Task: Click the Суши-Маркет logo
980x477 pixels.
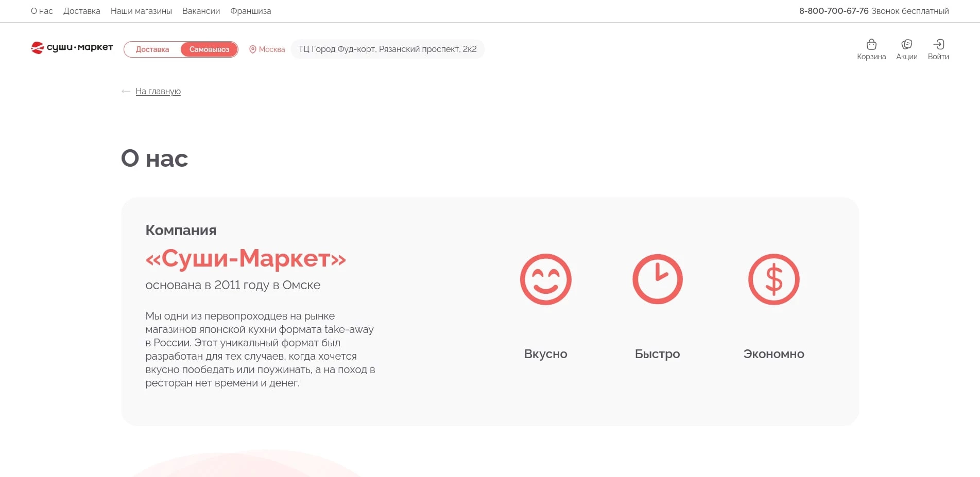Action: [x=72, y=47]
